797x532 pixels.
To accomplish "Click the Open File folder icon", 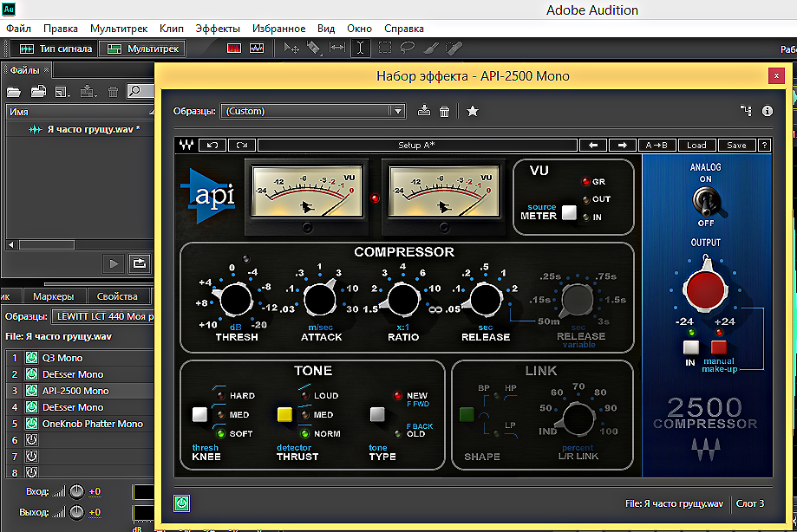I will [14, 92].
